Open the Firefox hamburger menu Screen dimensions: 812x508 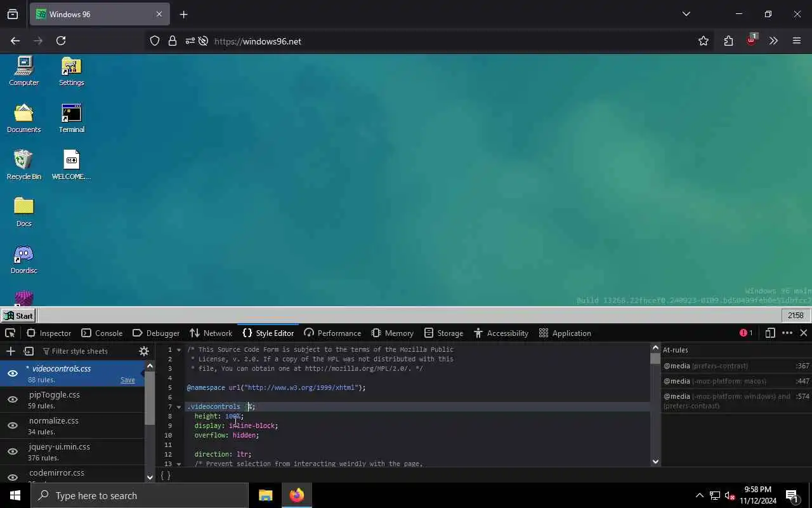pos(797,41)
